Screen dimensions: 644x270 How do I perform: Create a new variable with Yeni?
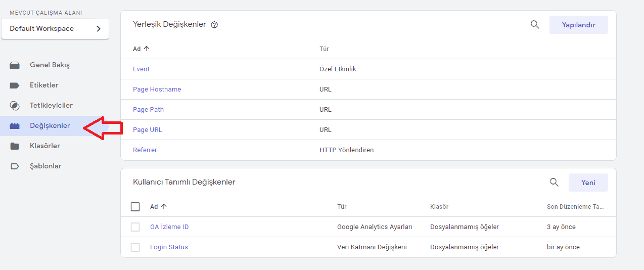click(588, 183)
